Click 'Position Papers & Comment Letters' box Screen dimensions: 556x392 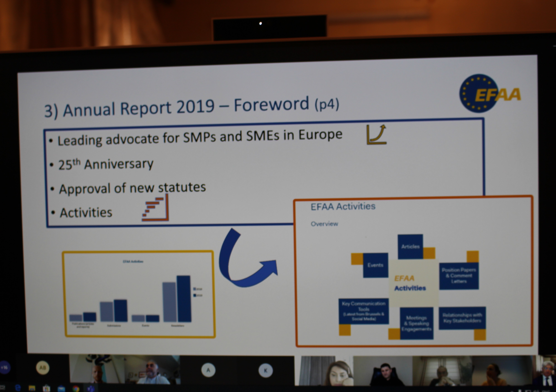point(459,276)
